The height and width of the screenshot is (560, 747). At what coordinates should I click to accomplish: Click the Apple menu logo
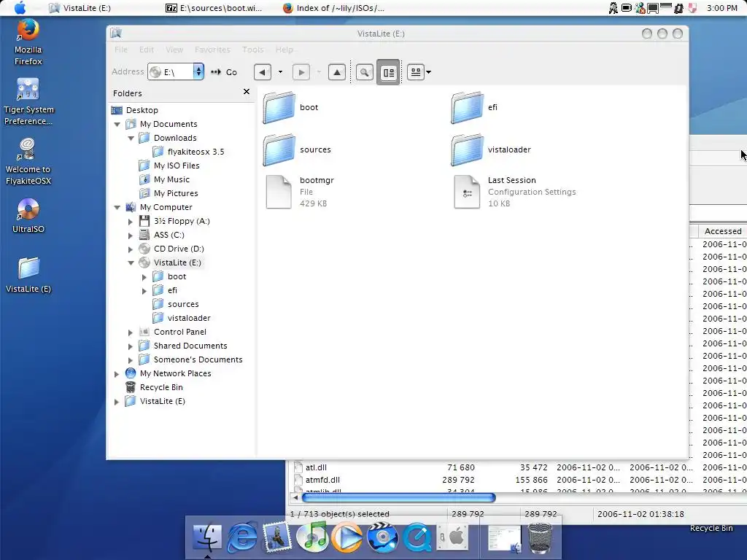point(20,8)
